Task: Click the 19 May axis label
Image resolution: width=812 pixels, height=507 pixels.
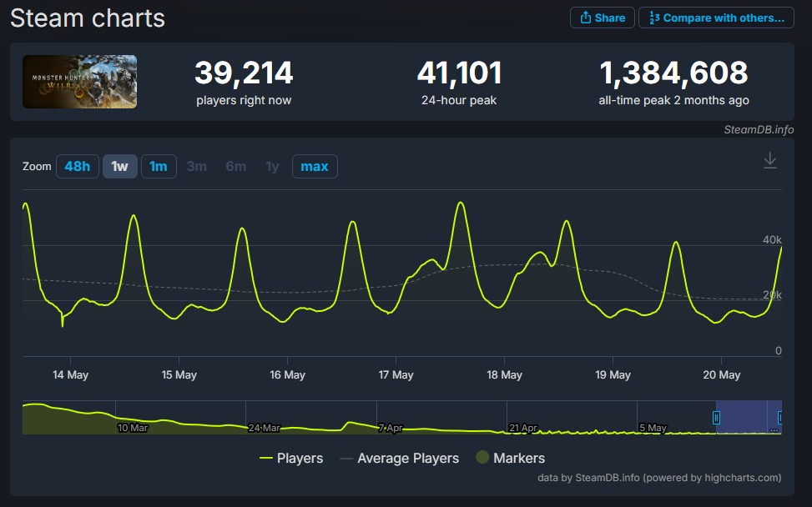Action: pos(613,374)
